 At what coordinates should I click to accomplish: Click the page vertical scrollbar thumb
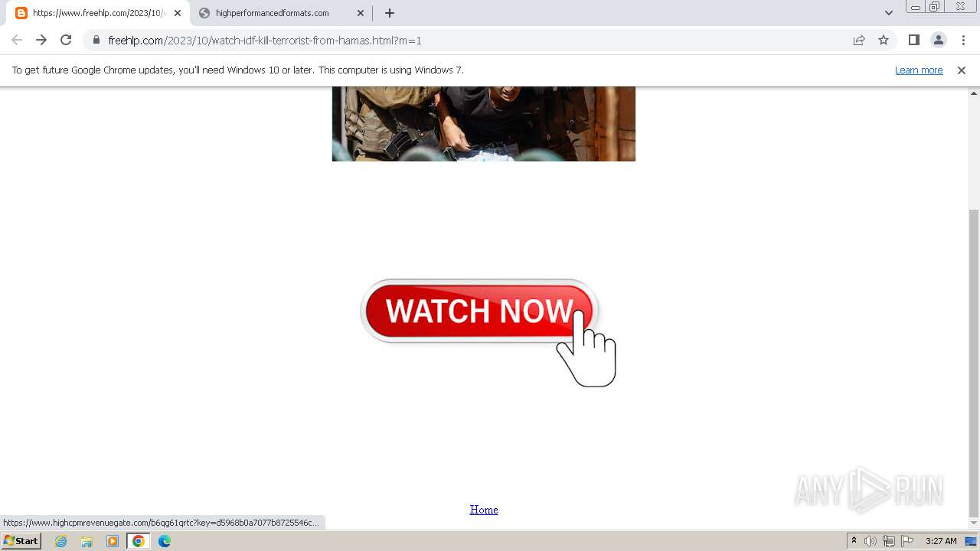(x=974, y=363)
